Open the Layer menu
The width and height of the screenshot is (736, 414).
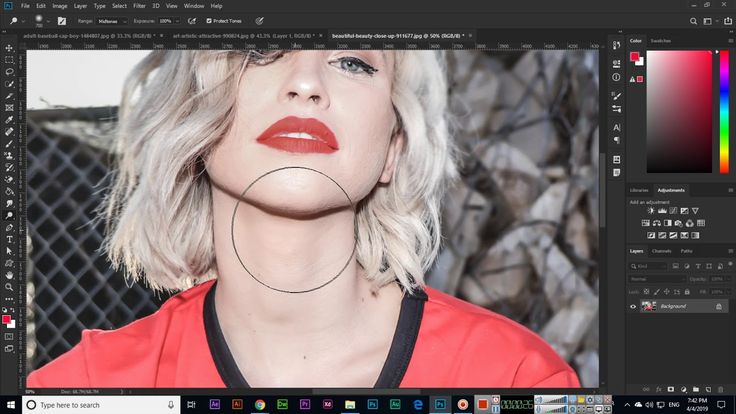pos(80,6)
